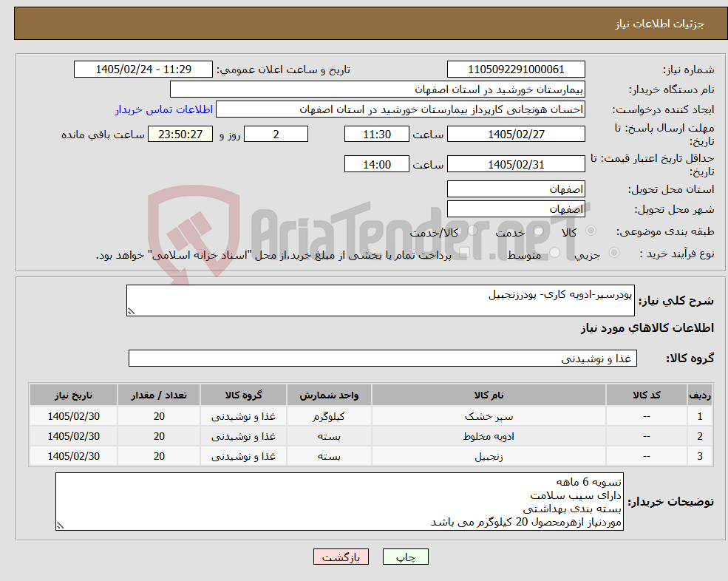Screen dimensions: 728x581
Task: Click row number 3 cell
Action: [x=699, y=457]
